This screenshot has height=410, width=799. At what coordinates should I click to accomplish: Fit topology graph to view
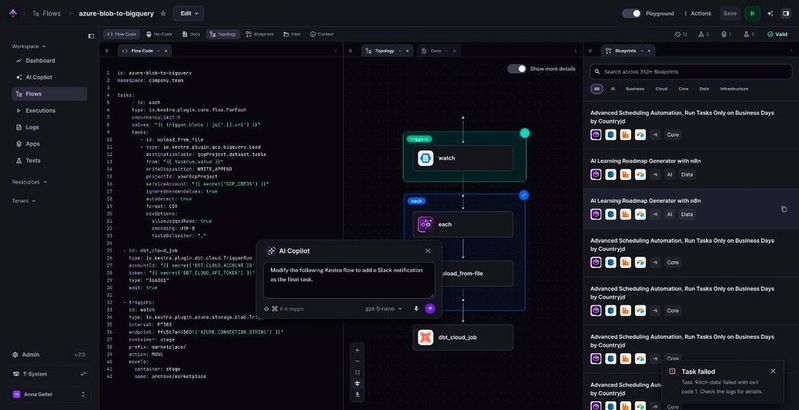(357, 372)
